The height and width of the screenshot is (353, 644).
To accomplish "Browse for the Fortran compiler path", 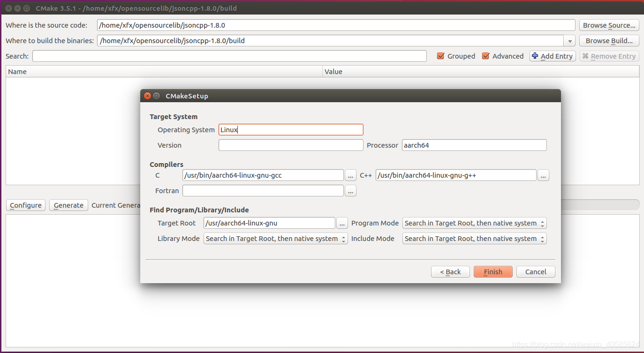I will point(350,191).
